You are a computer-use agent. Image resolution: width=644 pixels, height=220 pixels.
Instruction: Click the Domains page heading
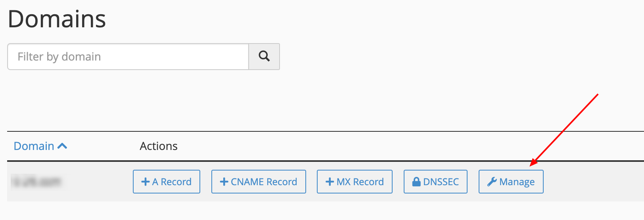pyautogui.click(x=57, y=19)
